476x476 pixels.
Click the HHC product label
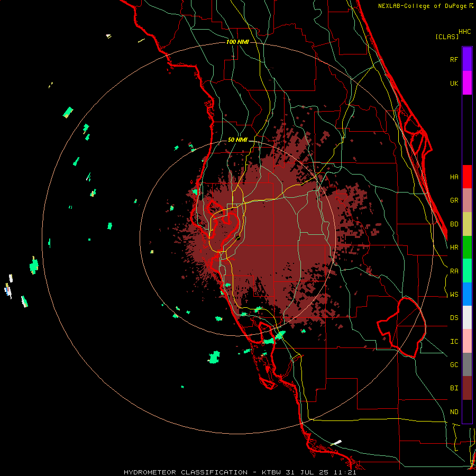(x=464, y=32)
